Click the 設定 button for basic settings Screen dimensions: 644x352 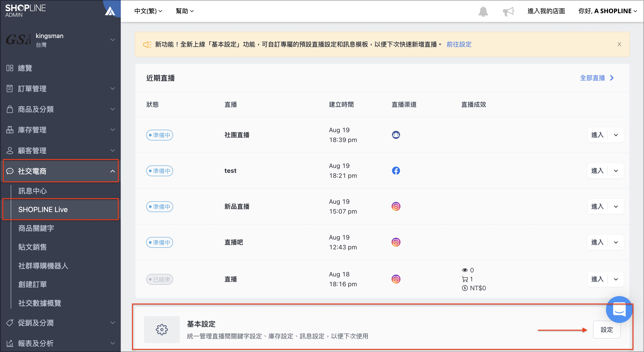click(606, 329)
